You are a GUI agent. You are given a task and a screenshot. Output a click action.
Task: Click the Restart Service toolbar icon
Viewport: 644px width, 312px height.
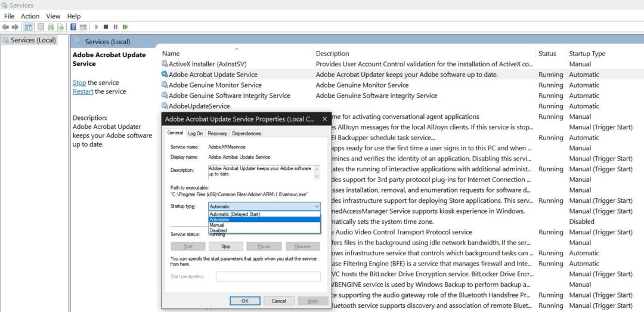pos(125,27)
